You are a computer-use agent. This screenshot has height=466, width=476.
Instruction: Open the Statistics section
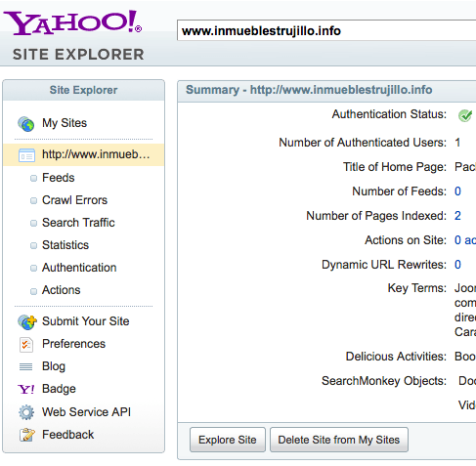point(65,245)
